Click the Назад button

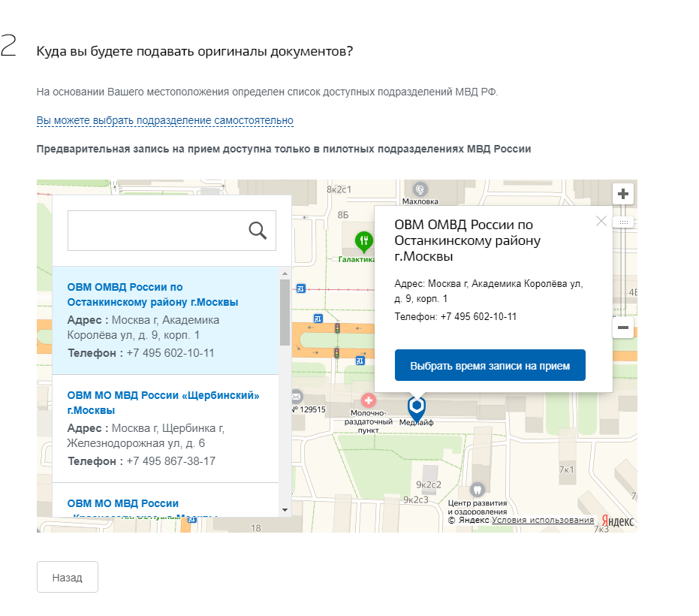pos(68,577)
